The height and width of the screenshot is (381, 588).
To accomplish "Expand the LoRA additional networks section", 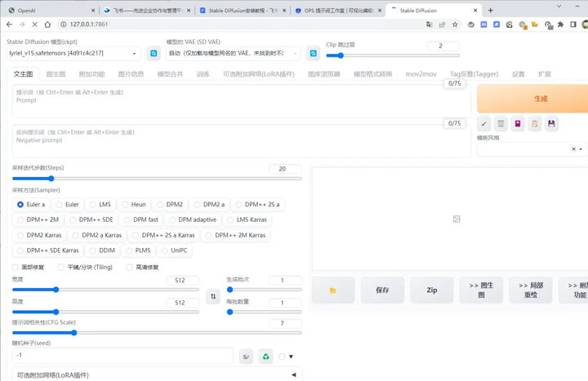I will (x=157, y=374).
